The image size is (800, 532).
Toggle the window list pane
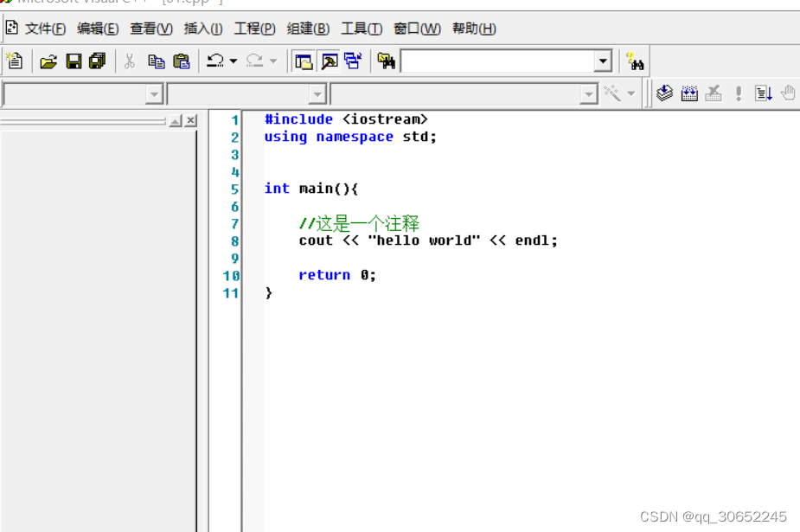(352, 61)
